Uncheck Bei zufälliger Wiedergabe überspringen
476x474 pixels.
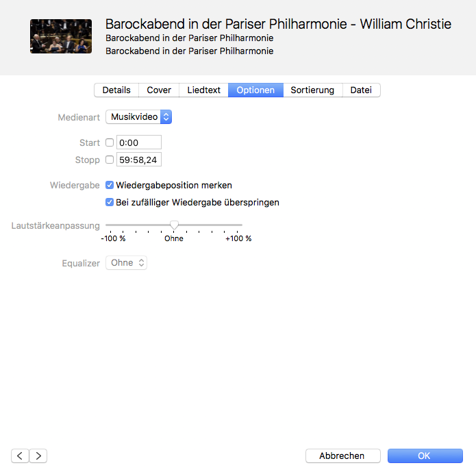click(x=110, y=202)
